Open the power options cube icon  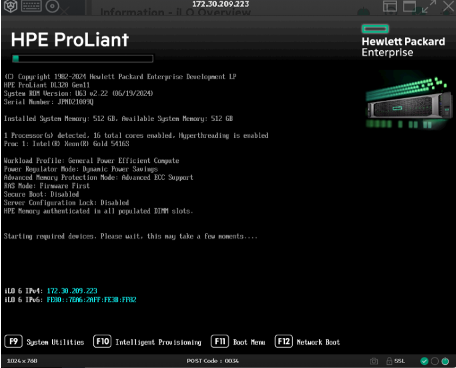(11, 6)
